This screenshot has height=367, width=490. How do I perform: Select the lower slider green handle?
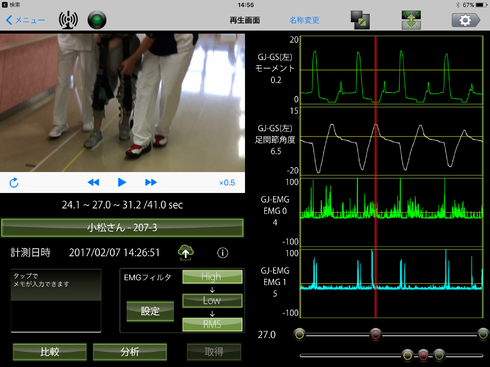[439, 355]
